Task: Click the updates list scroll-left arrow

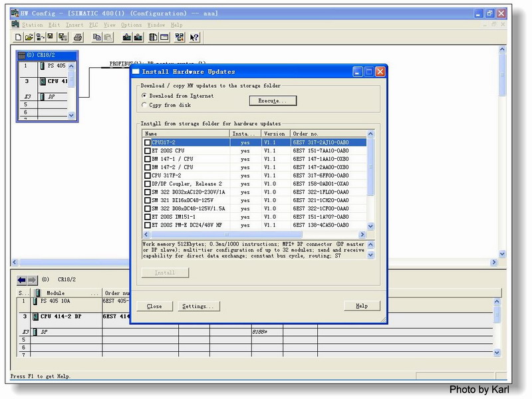Action: 146,235
